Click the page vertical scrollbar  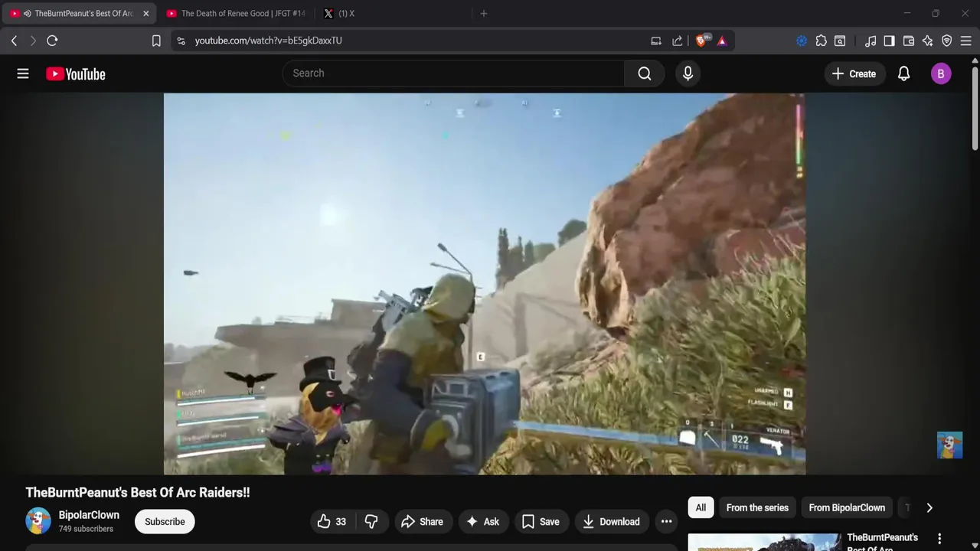tap(975, 109)
